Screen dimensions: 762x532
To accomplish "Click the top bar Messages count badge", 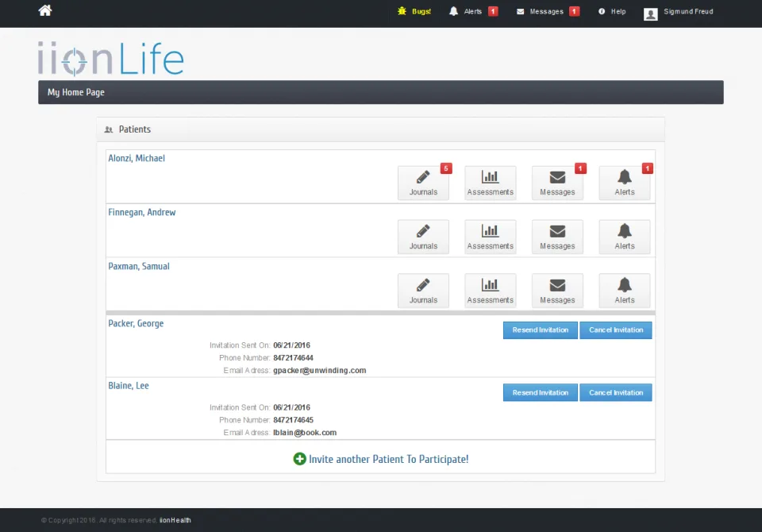I will point(574,11).
